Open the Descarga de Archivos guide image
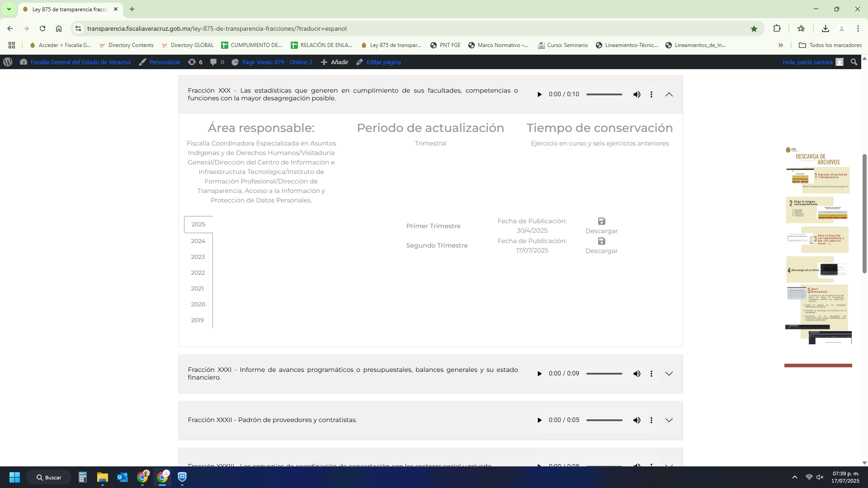The image size is (868, 488). pos(818,244)
